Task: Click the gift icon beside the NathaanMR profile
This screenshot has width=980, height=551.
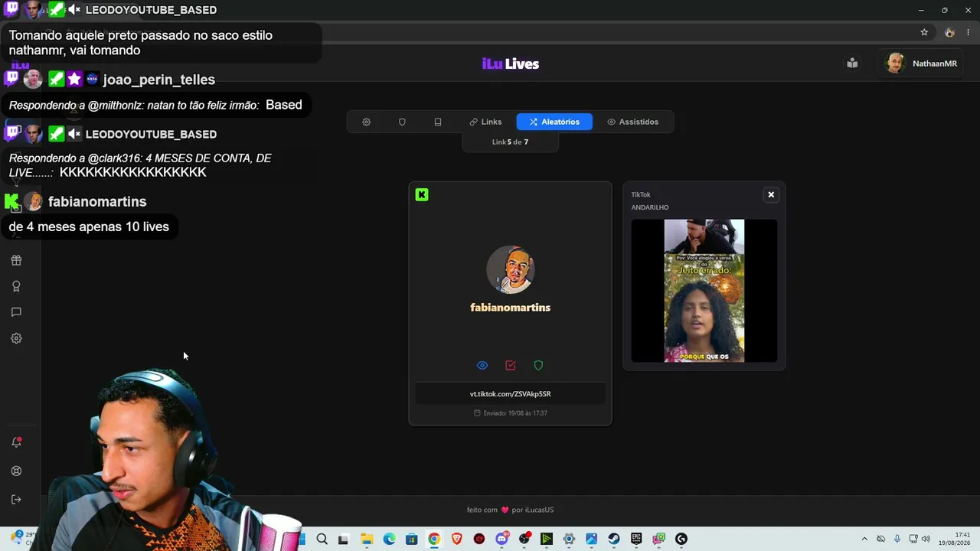Action: 852,64
